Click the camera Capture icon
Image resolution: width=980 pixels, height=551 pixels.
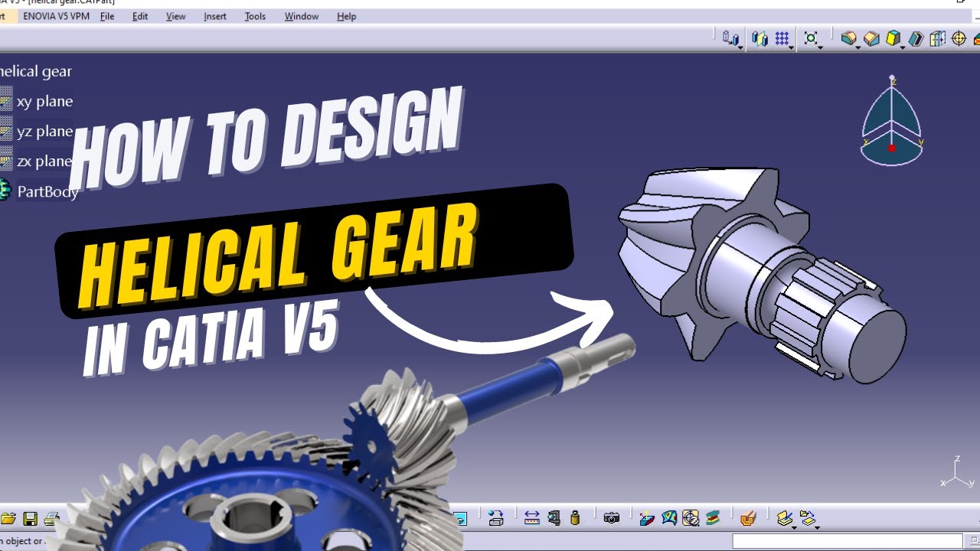(611, 518)
